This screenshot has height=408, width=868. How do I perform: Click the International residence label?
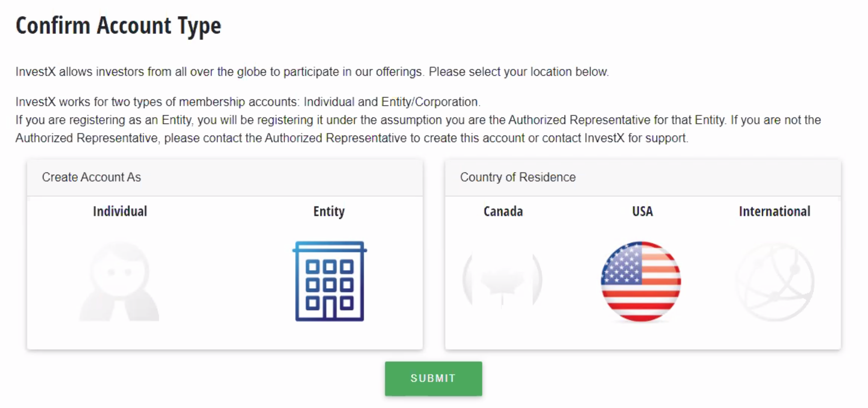click(x=775, y=212)
